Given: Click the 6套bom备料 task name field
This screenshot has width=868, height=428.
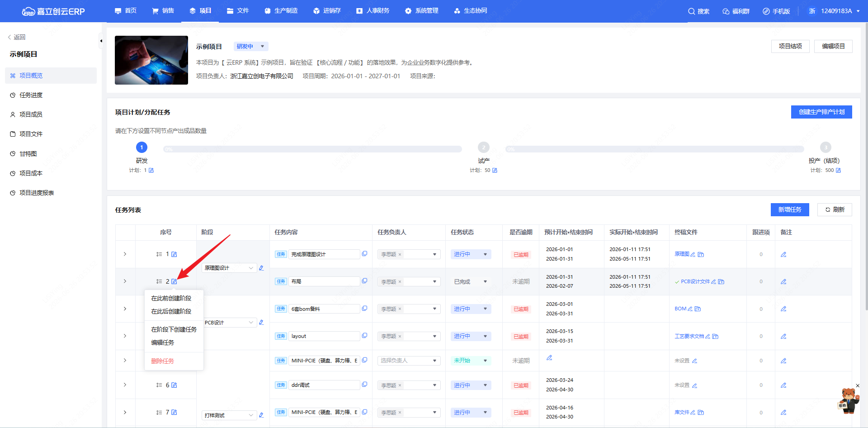Looking at the screenshot, I should tap(324, 309).
